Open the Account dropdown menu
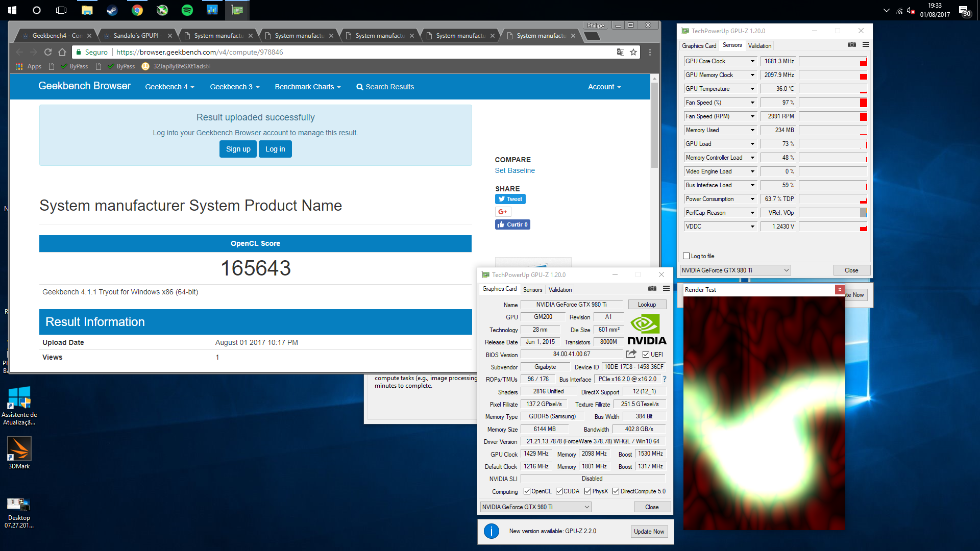 tap(604, 87)
